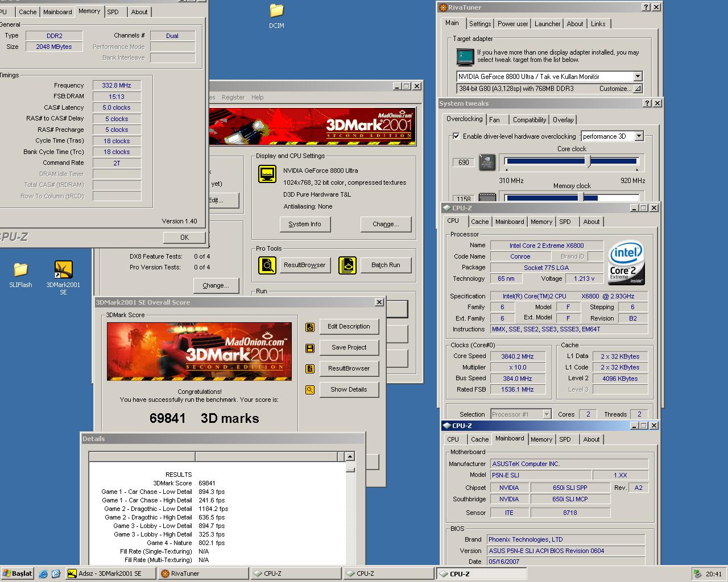This screenshot has width=728, height=582.
Task: Open the Settings tab in RivaTuner
Action: tap(480, 24)
